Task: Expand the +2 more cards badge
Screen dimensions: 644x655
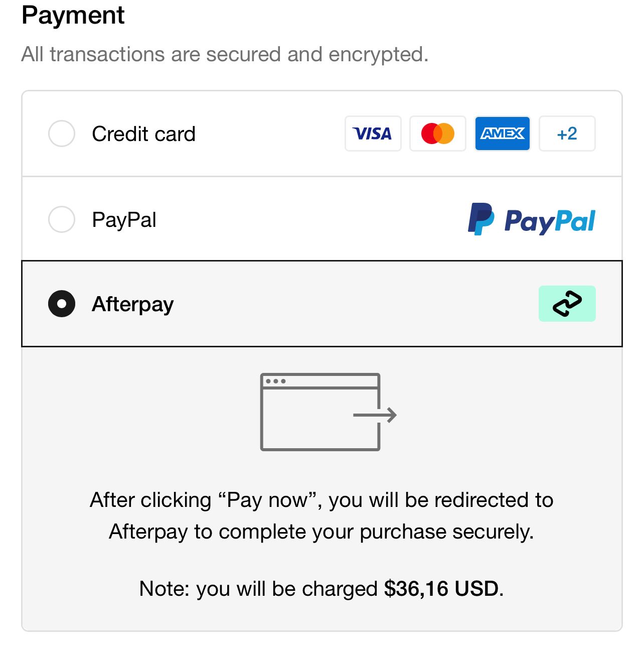Action: click(567, 134)
